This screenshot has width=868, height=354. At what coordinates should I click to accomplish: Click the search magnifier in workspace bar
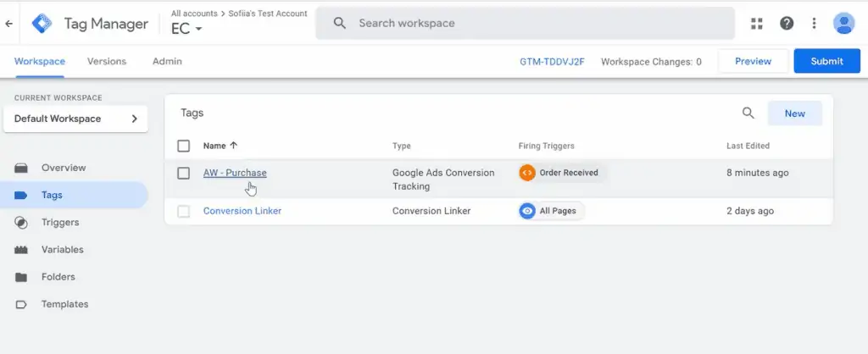point(340,23)
